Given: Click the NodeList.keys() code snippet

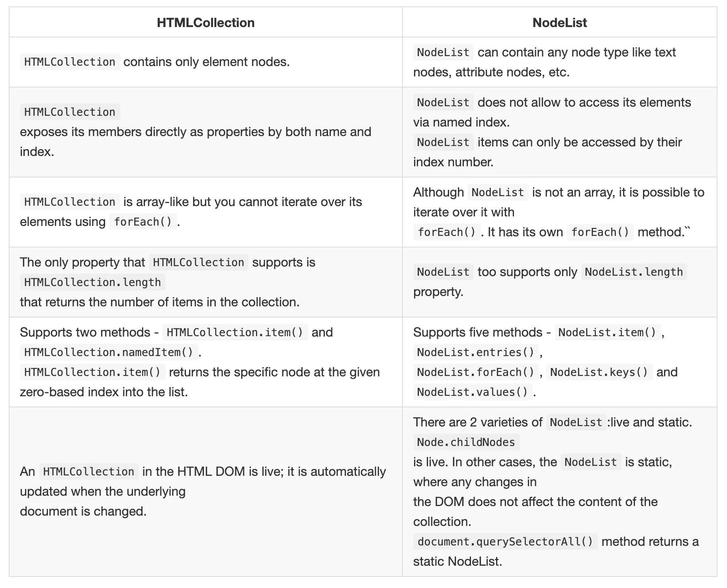Looking at the screenshot, I should coord(599,372).
